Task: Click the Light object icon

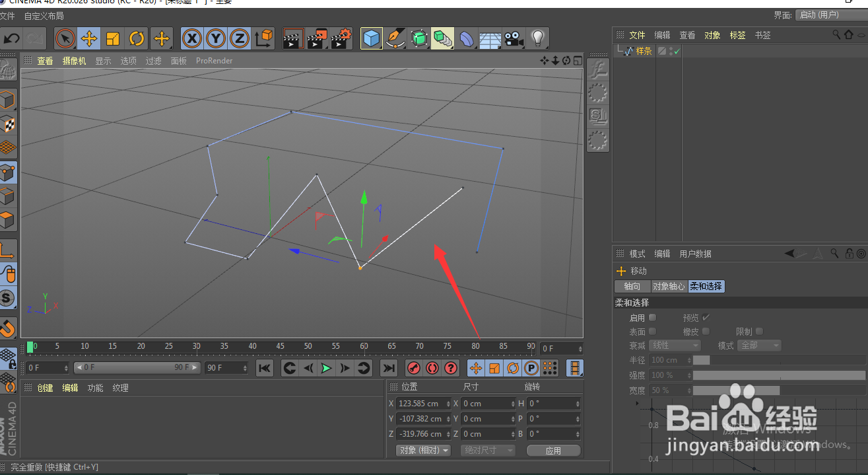Action: pos(538,39)
